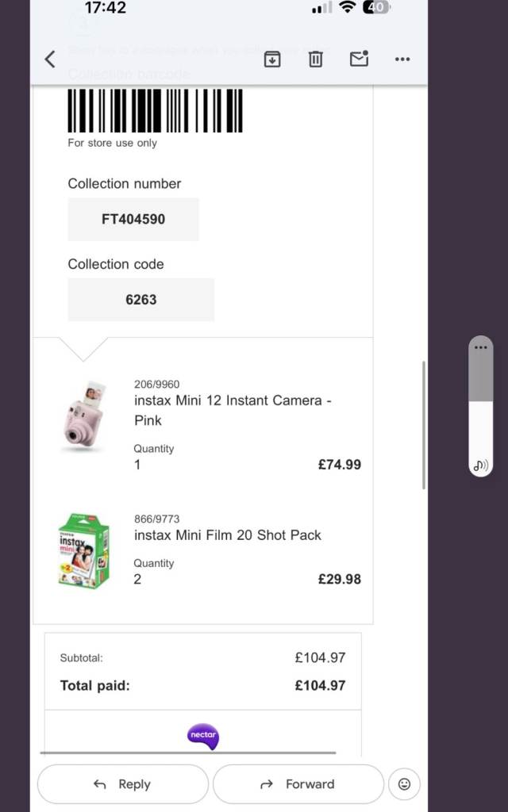Select collection code 6263

[141, 300]
